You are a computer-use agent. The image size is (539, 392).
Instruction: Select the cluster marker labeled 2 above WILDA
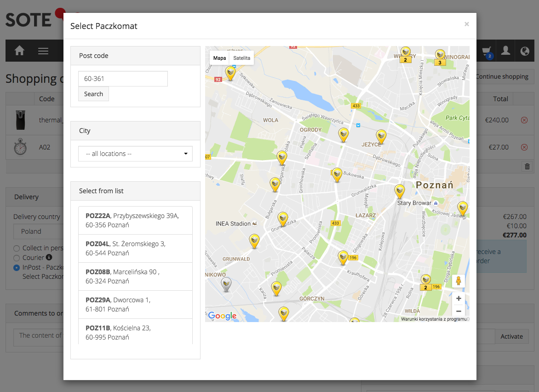[425, 282]
